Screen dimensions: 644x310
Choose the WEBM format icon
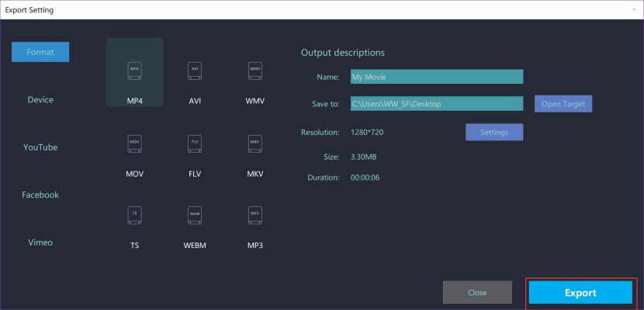point(195,215)
